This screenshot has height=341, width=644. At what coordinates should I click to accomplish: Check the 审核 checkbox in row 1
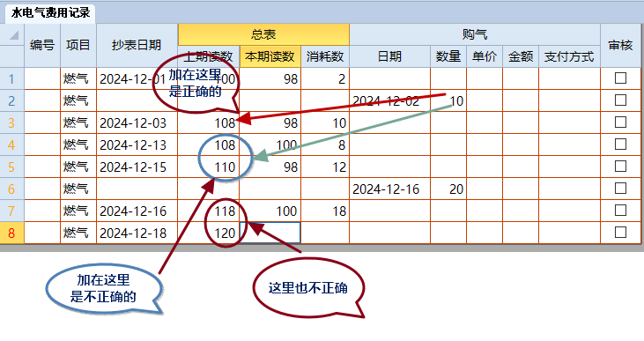click(620, 78)
